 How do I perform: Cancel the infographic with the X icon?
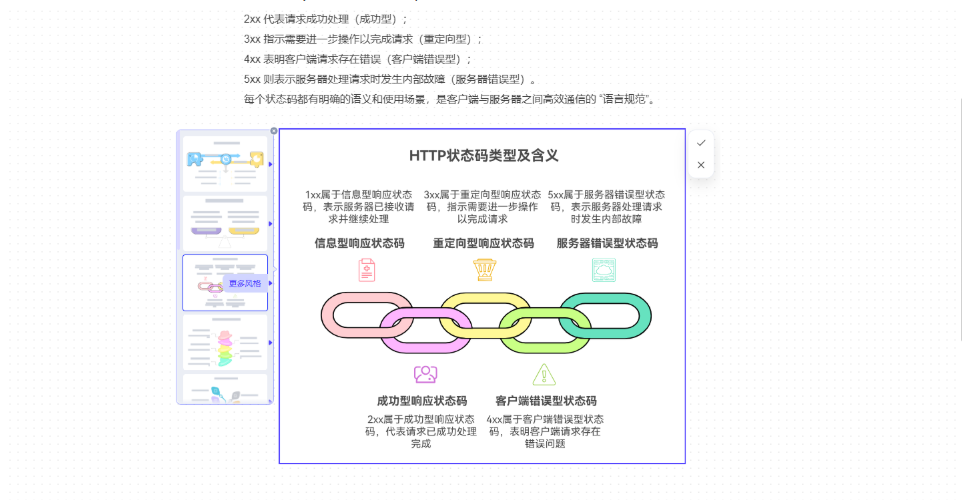pyautogui.click(x=701, y=165)
